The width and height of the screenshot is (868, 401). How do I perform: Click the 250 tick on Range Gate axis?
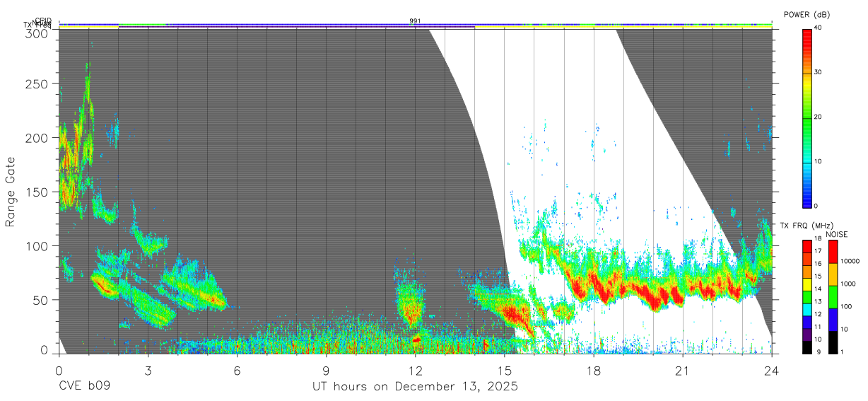tap(38, 83)
